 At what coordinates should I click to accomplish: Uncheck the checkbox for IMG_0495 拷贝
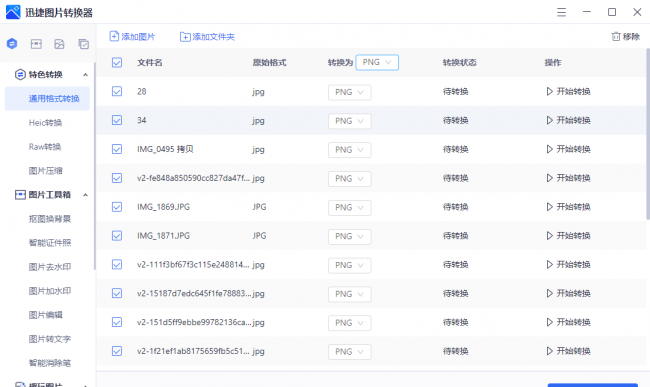click(117, 149)
